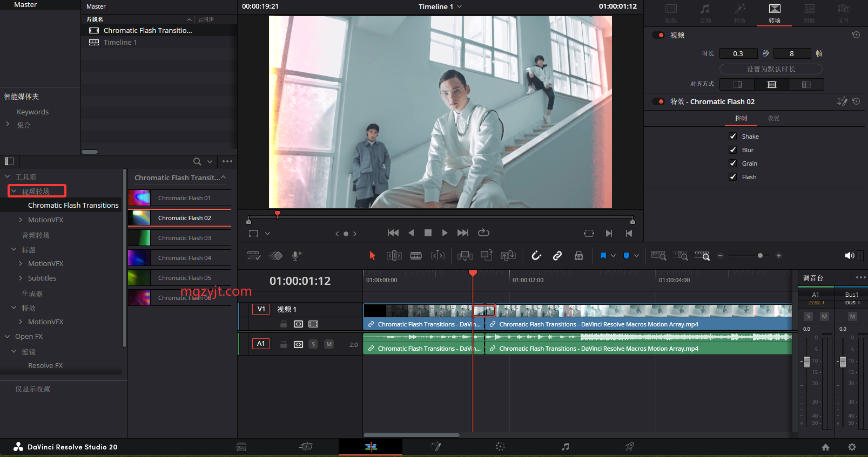
Task: Play in reverse button
Action: 411,233
